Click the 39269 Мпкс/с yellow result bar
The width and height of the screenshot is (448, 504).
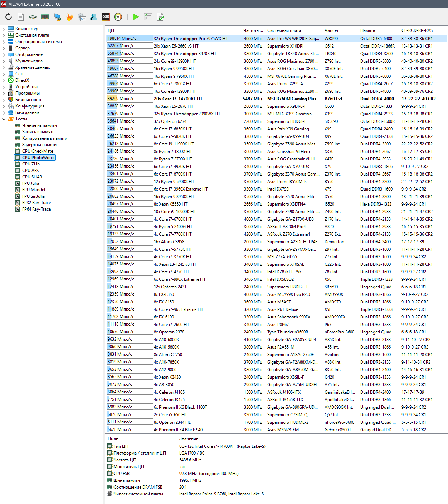click(130, 99)
